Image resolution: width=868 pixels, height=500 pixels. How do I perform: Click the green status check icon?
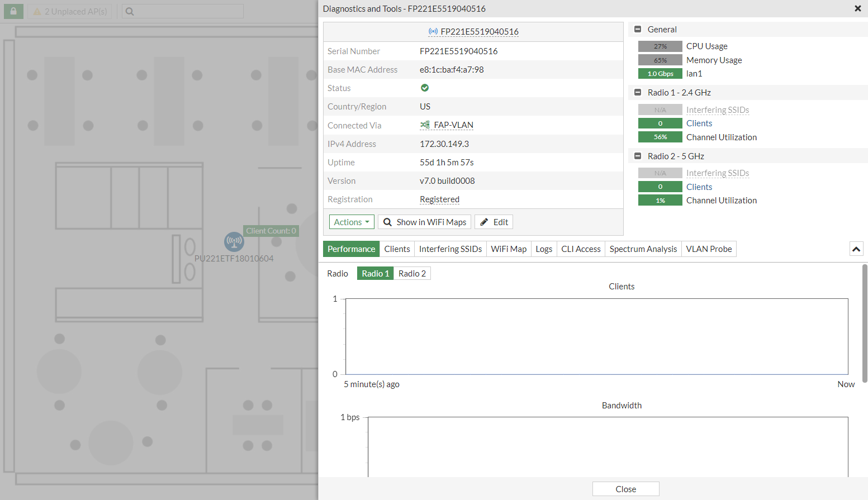tap(425, 88)
